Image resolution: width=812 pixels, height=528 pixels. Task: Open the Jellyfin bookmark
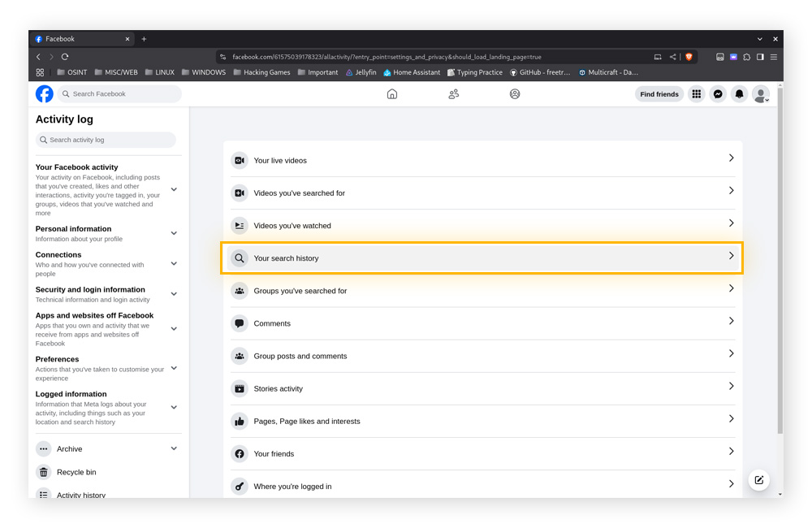coord(361,72)
